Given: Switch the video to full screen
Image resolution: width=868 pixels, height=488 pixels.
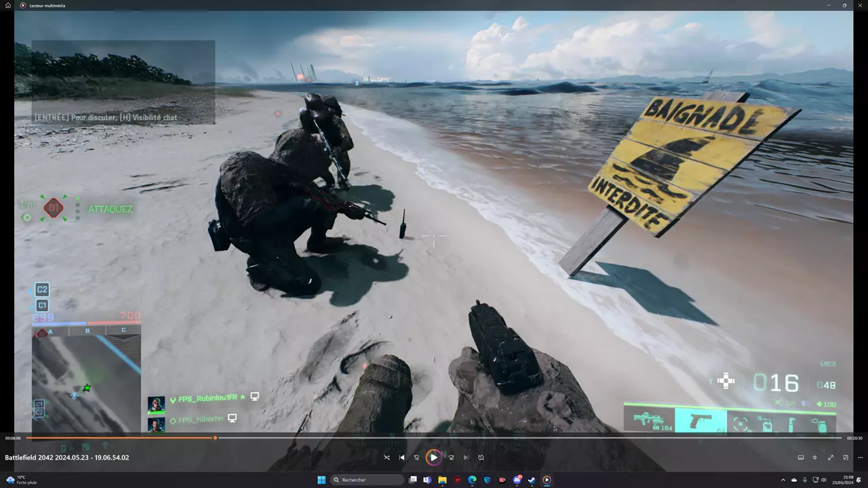Looking at the screenshot, I should [831, 457].
